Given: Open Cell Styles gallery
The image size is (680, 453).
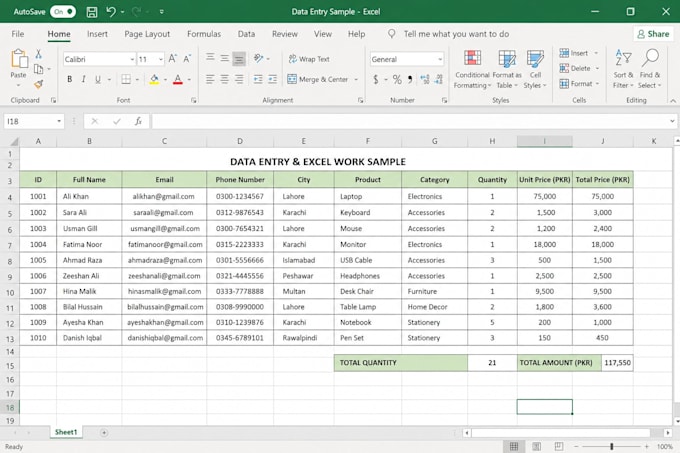Looking at the screenshot, I should click(x=535, y=69).
